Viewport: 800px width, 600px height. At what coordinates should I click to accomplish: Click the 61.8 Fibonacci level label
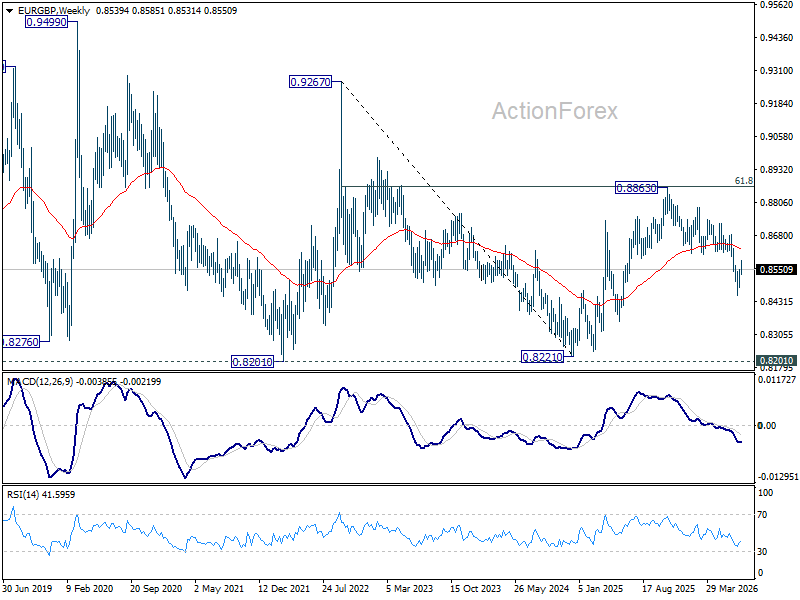(x=743, y=181)
